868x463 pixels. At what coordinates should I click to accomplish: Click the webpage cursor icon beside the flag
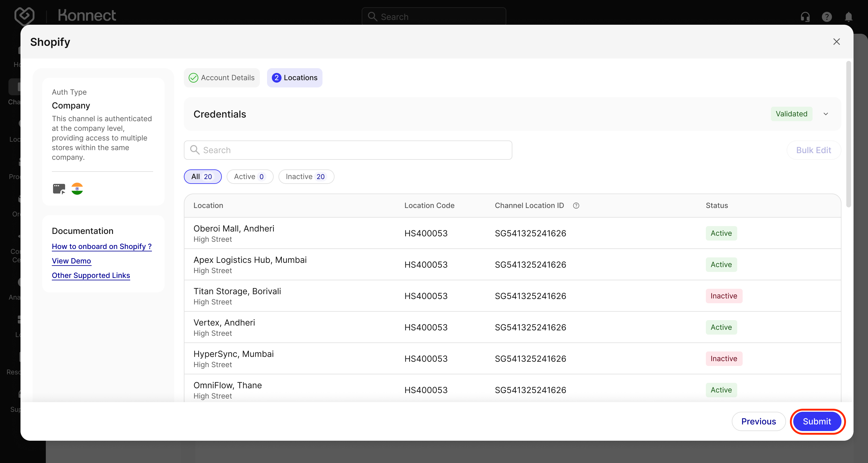pos(59,189)
